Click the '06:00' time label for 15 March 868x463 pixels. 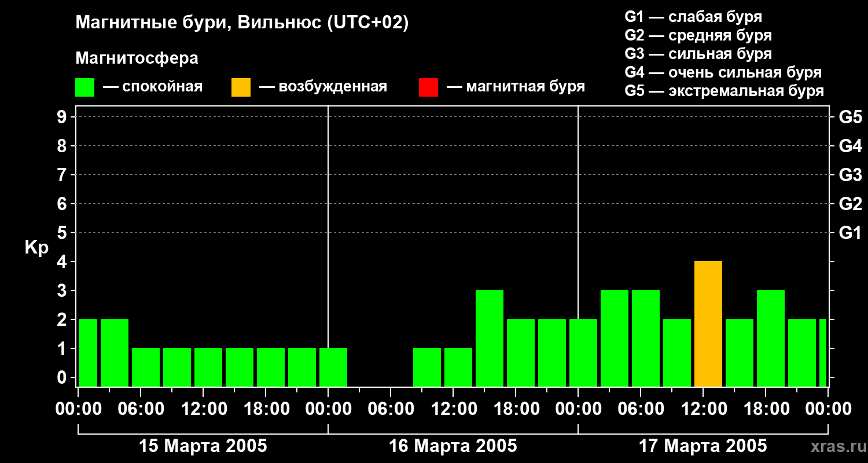tap(141, 409)
